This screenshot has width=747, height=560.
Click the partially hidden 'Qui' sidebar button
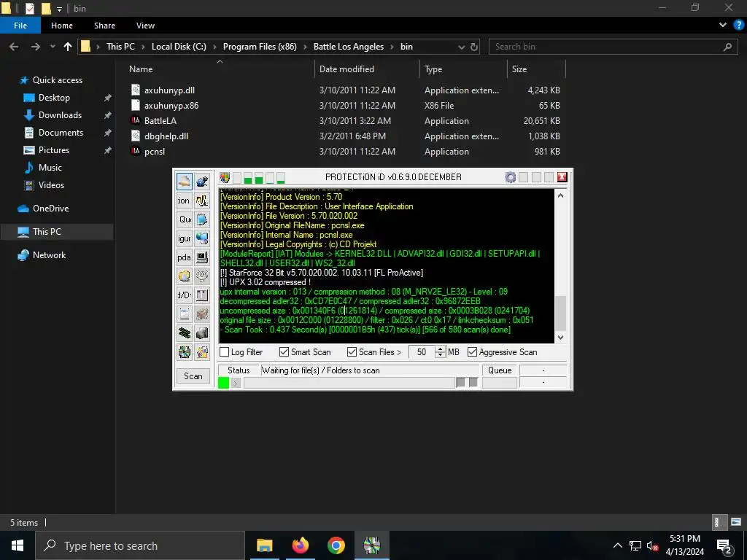[x=185, y=219]
